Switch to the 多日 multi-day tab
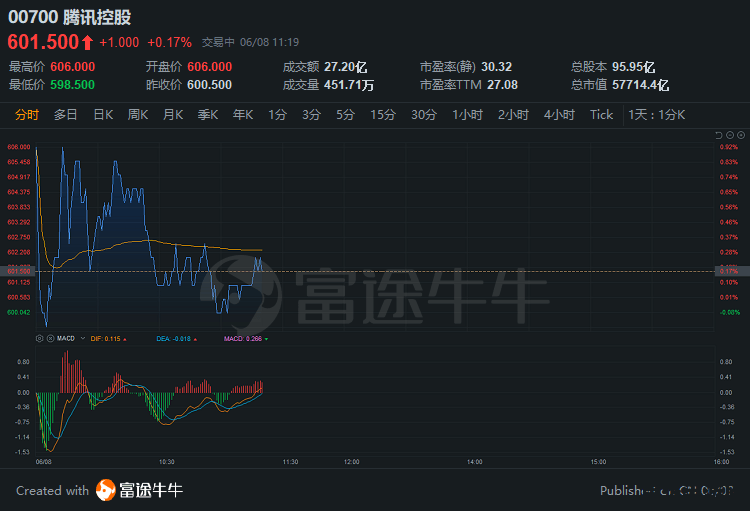Screen dimensions: 750x511 pyautogui.click(x=66, y=115)
